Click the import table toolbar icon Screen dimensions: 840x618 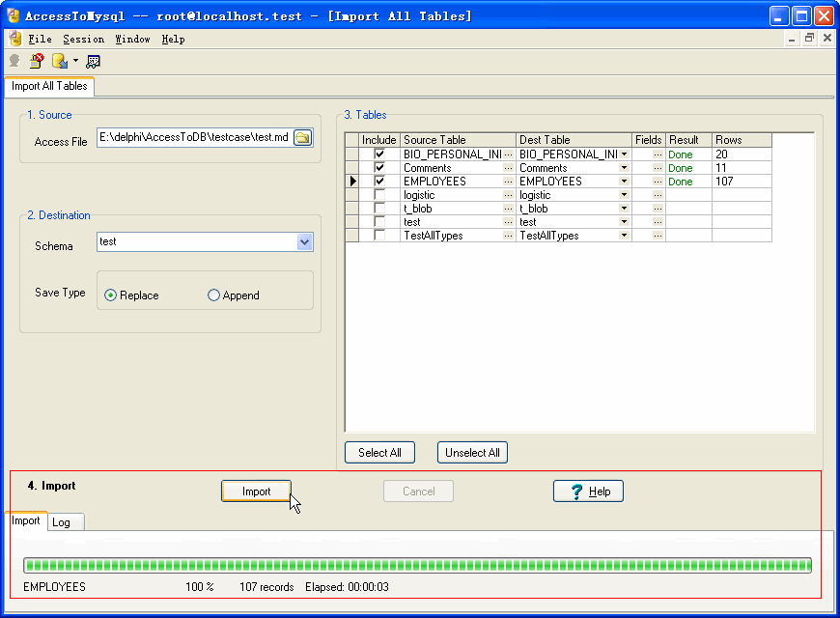click(60, 61)
